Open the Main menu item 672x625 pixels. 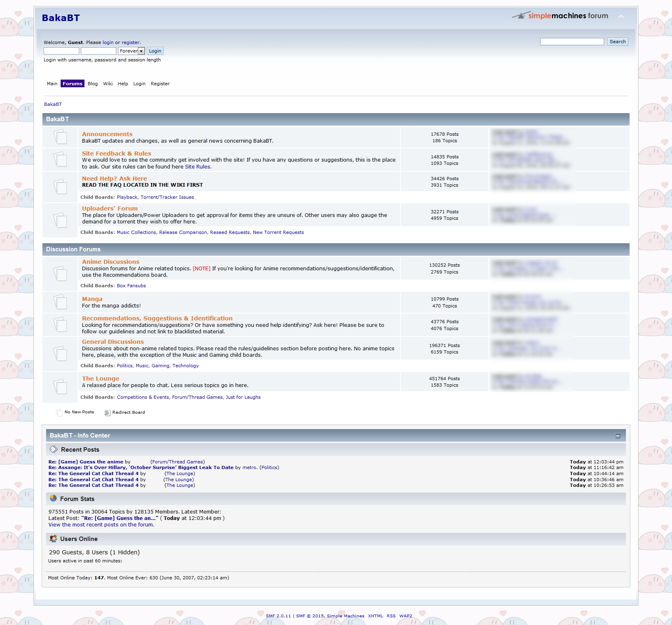click(52, 84)
